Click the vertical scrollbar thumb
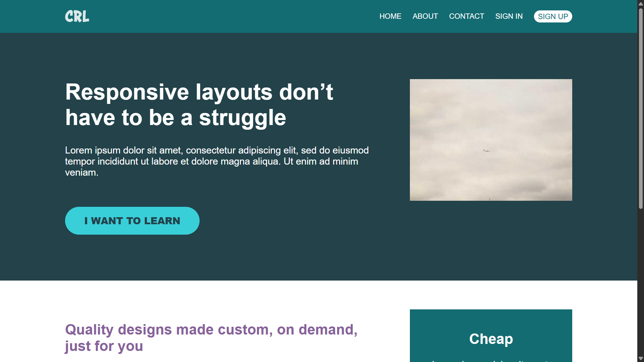 click(641, 108)
